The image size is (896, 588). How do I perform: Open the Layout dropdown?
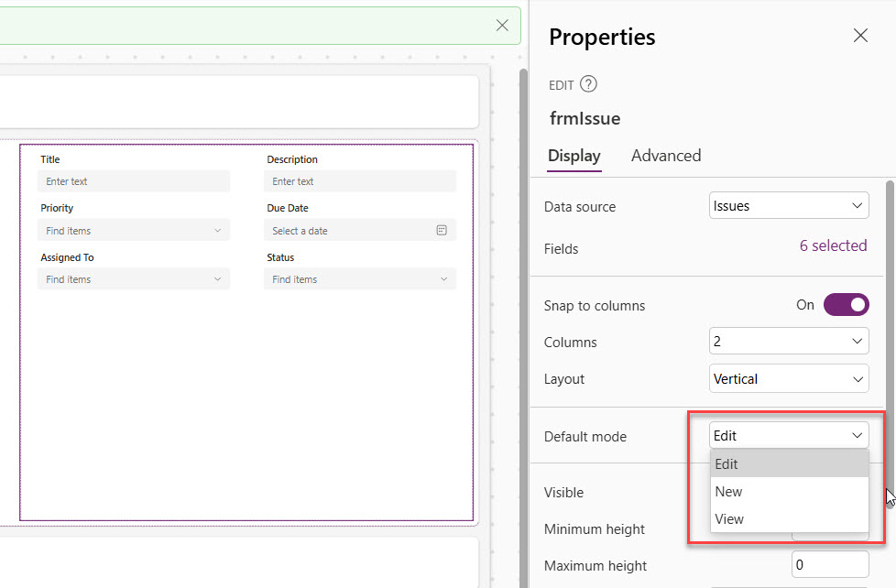[789, 379]
